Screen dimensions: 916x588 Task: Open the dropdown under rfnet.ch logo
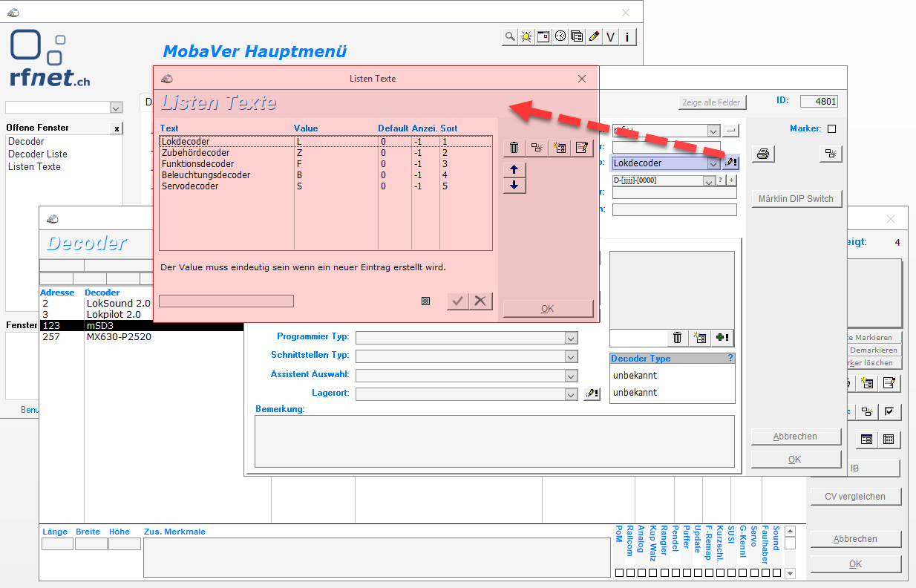point(115,107)
